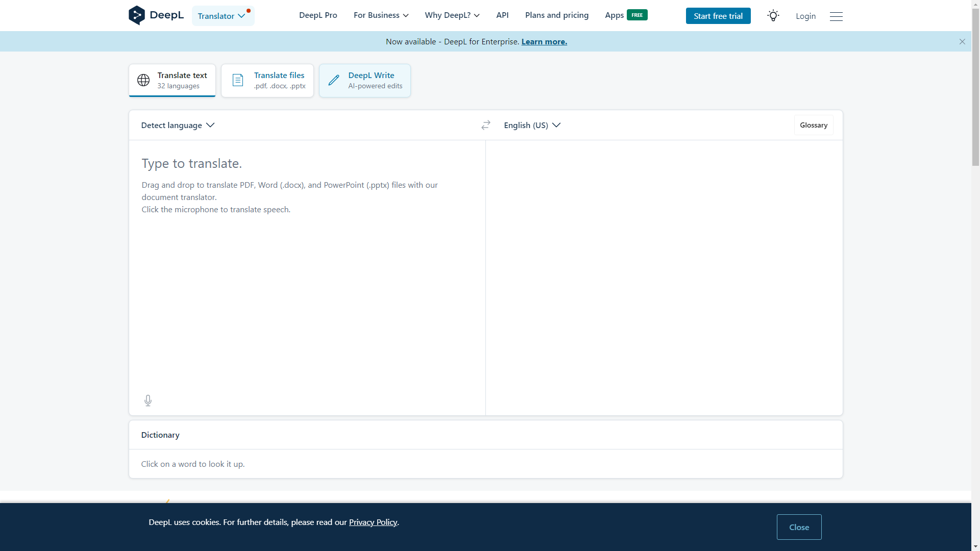Open the hamburger menu icon
Screen dimensions: 980x551
(836, 16)
